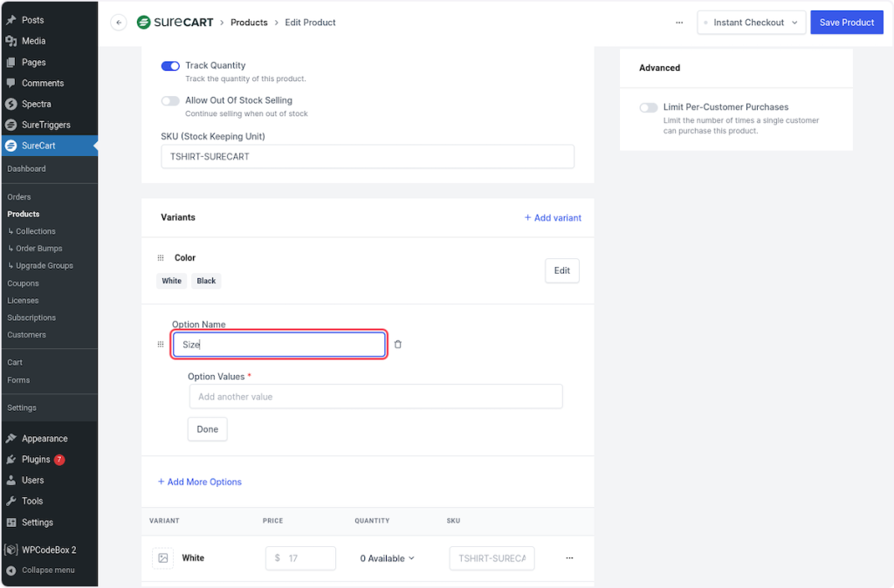Screen dimensions: 894x588
Task: Go to Subscriptions in the sidebar
Action: point(31,318)
